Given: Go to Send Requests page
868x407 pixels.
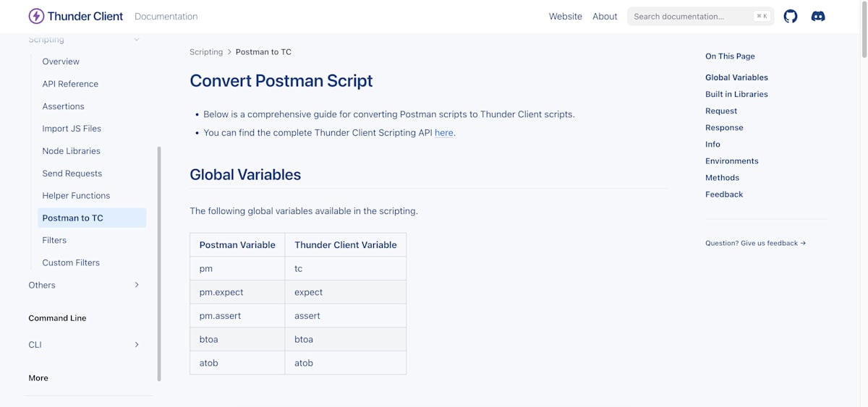Looking at the screenshot, I should point(72,173).
